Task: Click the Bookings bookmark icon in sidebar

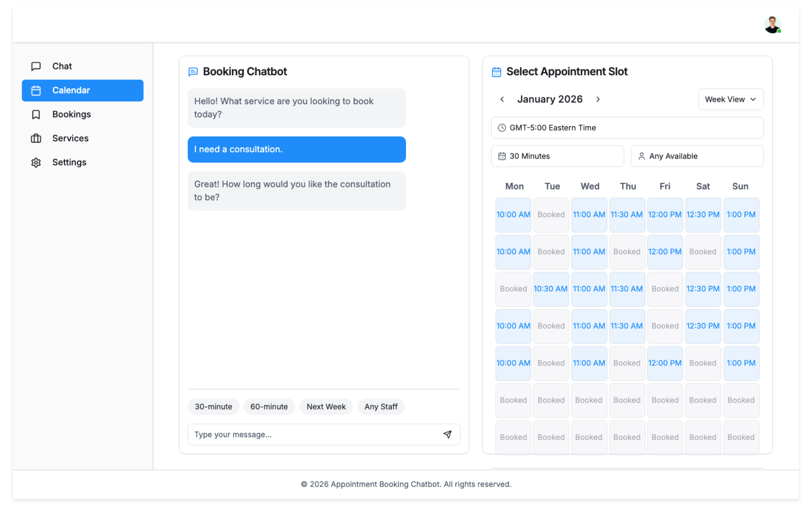Action: coord(36,115)
